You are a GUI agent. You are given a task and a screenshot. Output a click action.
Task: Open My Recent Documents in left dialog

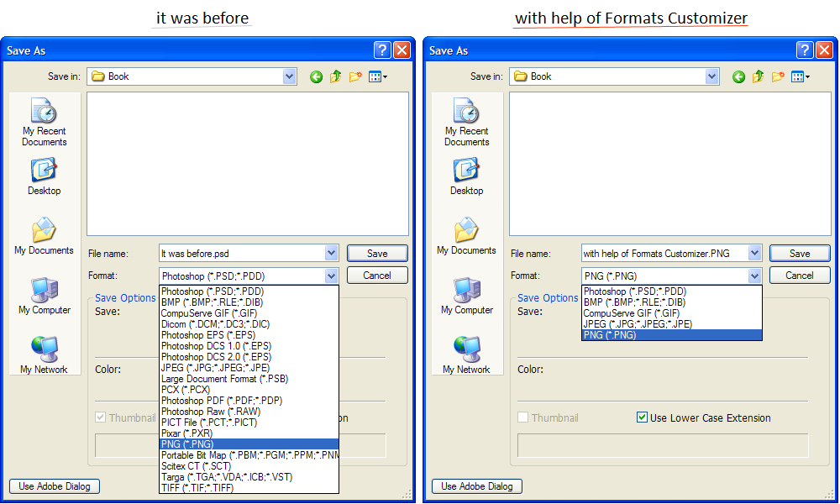click(44, 122)
